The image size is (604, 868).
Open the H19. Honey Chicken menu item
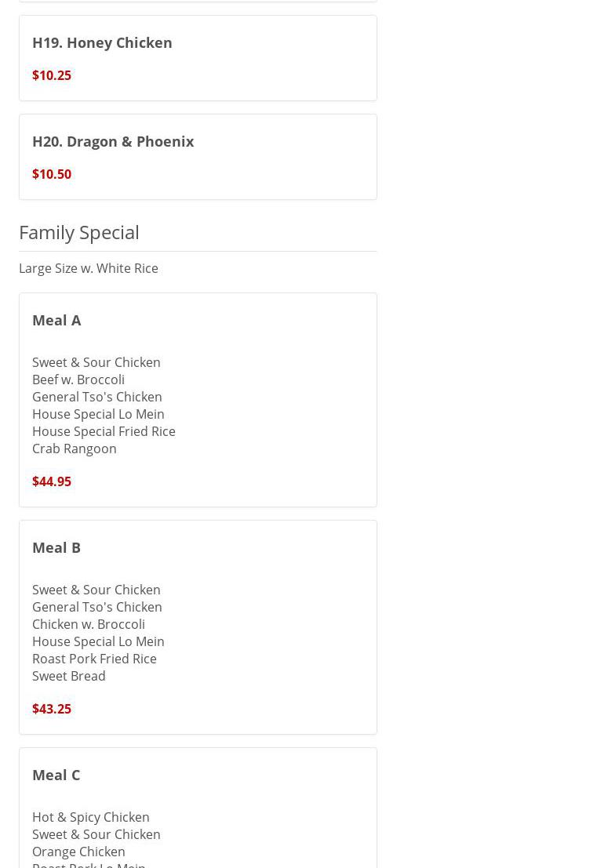pyautogui.click(x=102, y=42)
